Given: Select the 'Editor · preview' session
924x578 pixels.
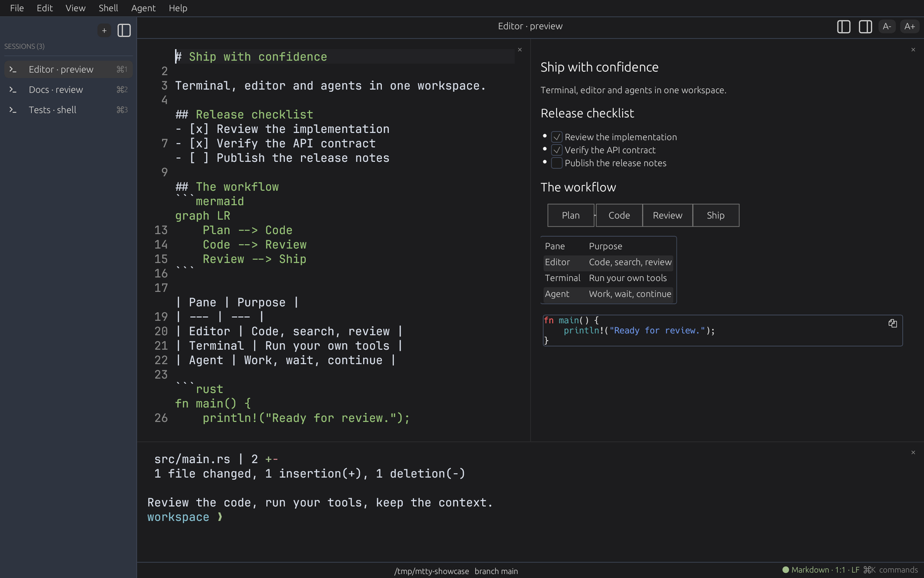Looking at the screenshot, I should [x=68, y=69].
